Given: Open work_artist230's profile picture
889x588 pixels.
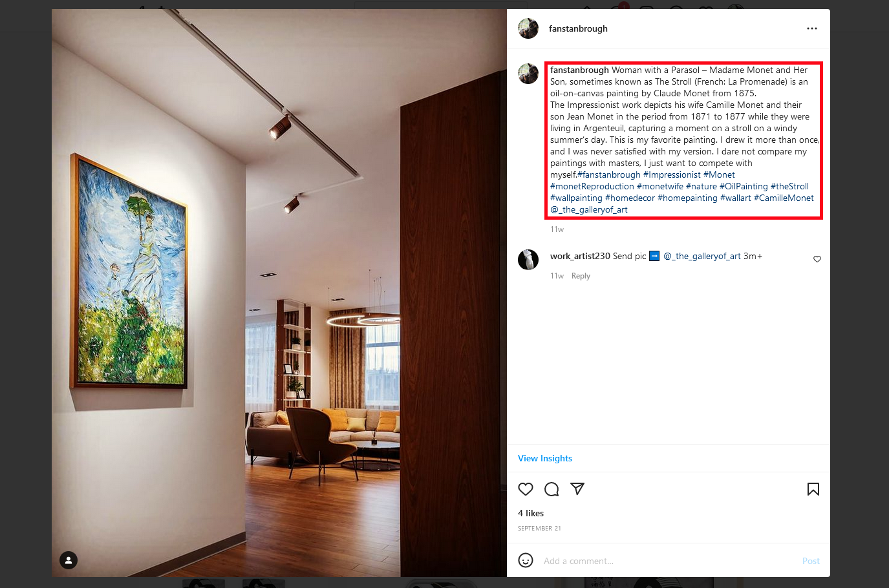Looking at the screenshot, I should coord(528,260).
